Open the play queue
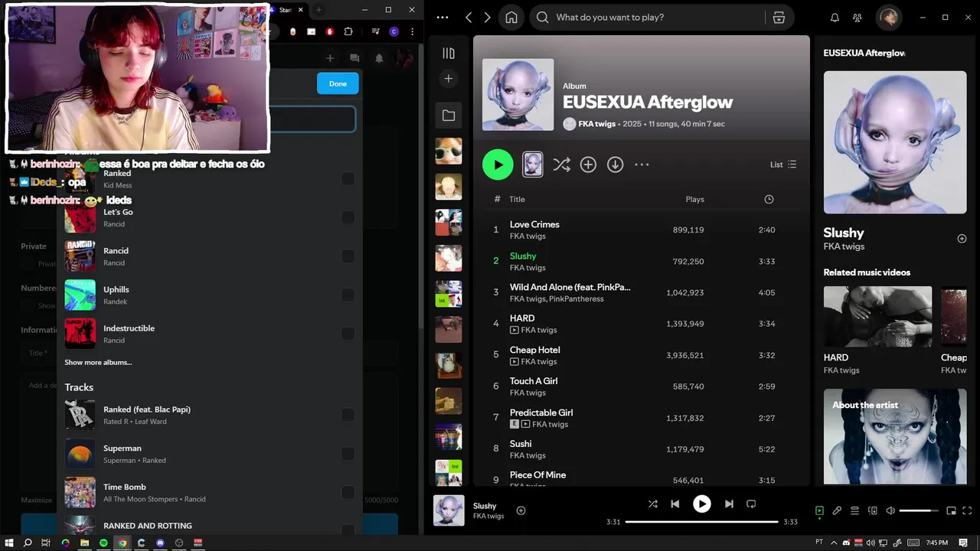980x551 pixels. [x=854, y=510]
